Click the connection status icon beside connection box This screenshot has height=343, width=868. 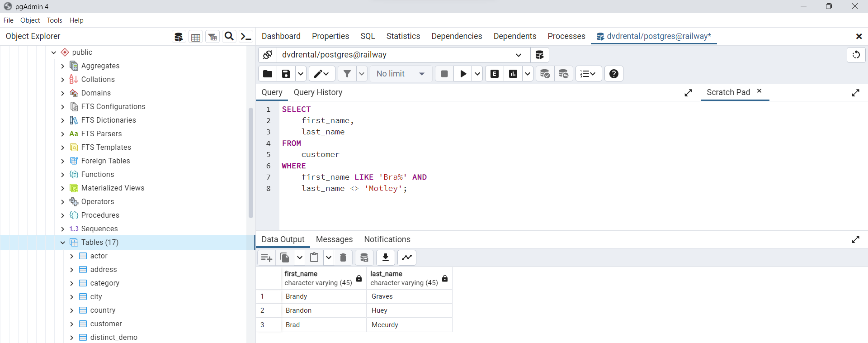point(268,55)
